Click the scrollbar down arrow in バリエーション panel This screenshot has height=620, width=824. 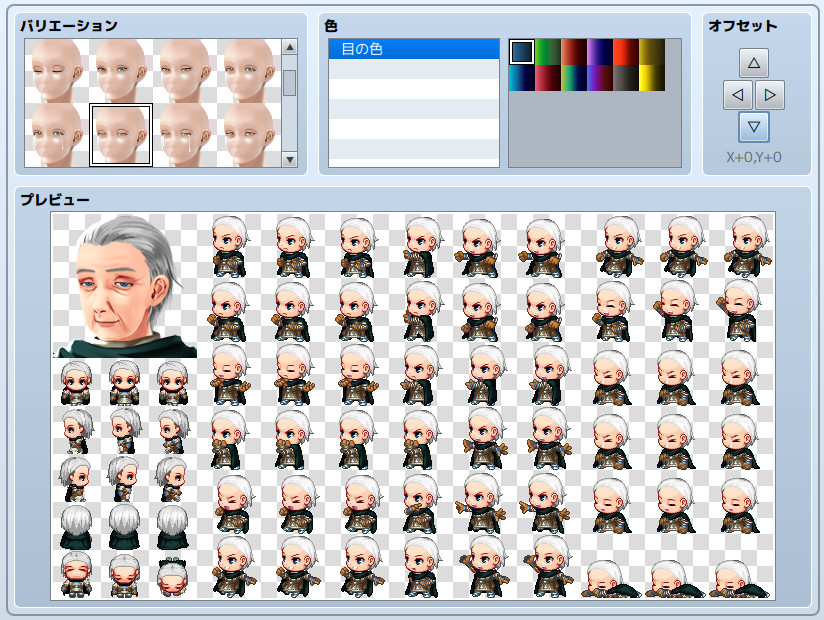[x=289, y=161]
